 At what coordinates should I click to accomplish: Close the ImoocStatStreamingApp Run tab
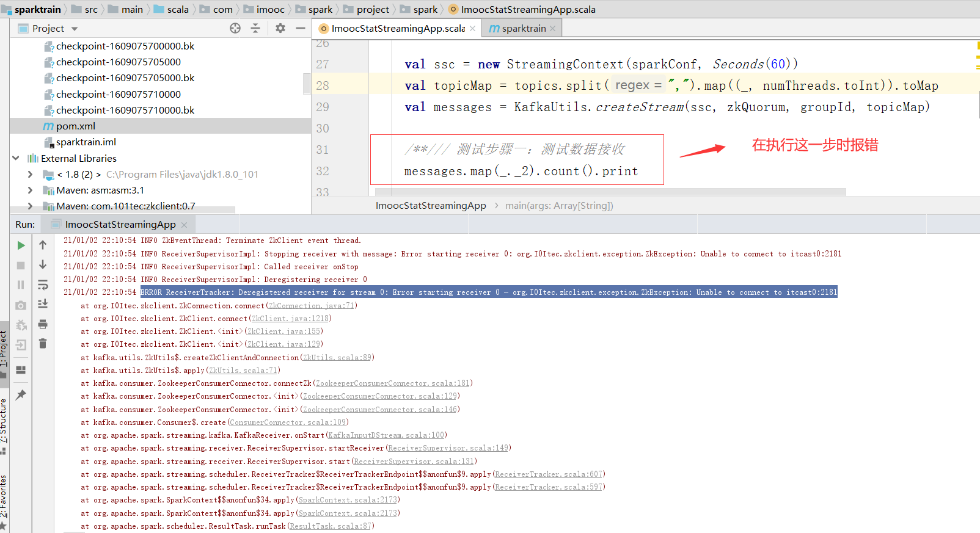pos(184,225)
